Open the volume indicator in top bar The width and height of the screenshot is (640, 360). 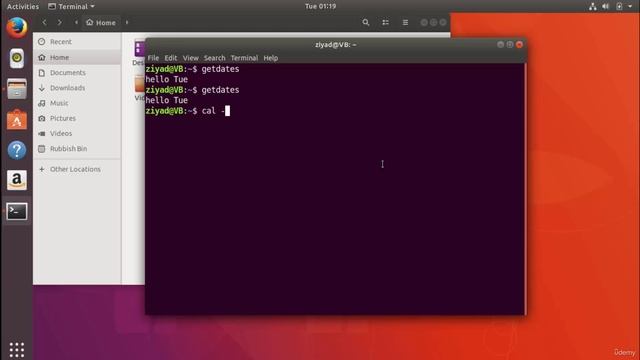pyautogui.click(x=606, y=6)
